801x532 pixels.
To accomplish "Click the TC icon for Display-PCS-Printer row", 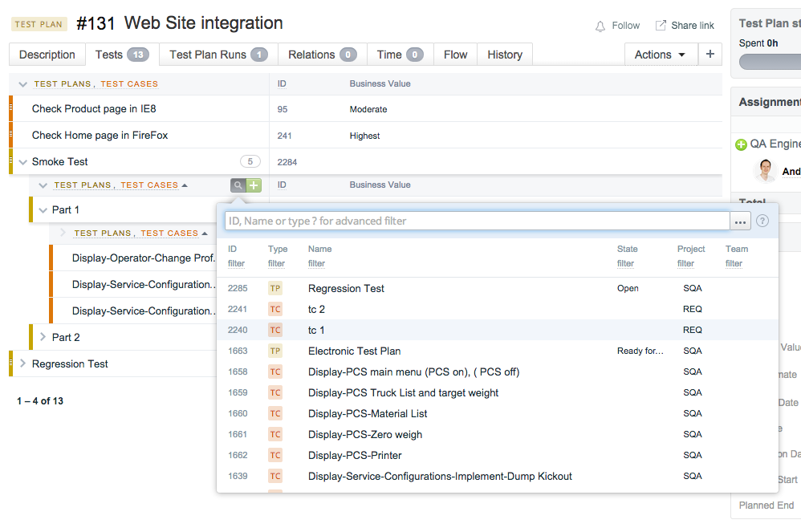I will pyautogui.click(x=275, y=456).
